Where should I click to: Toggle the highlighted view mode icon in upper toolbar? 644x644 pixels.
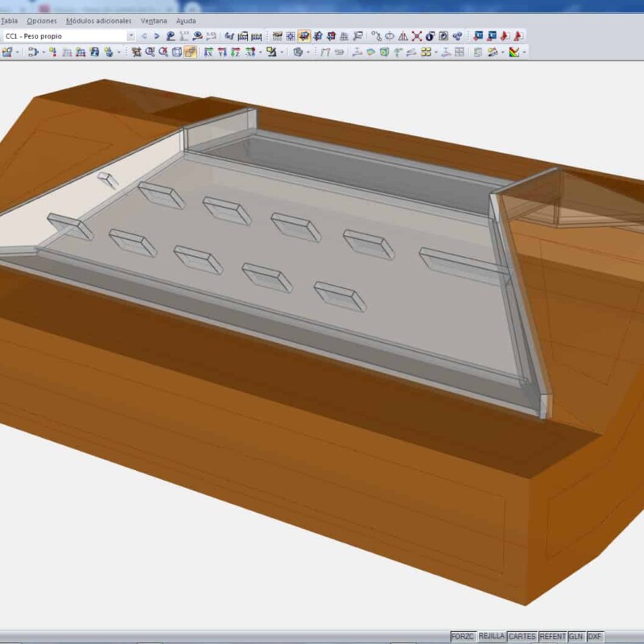(304, 36)
